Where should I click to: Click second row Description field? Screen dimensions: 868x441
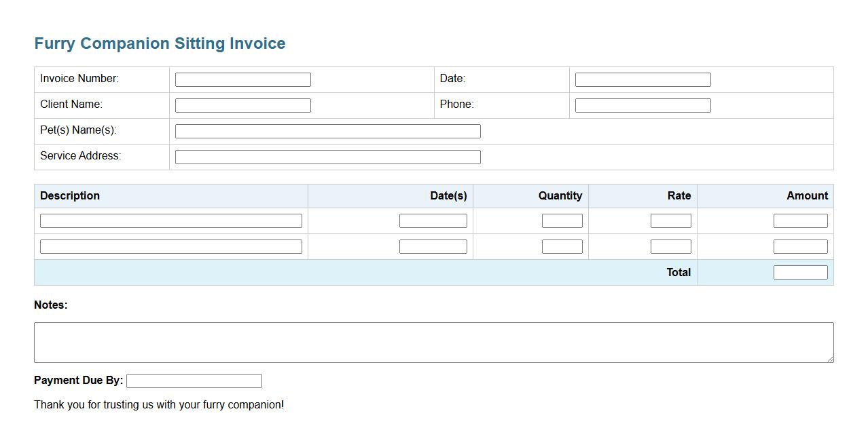(170, 247)
